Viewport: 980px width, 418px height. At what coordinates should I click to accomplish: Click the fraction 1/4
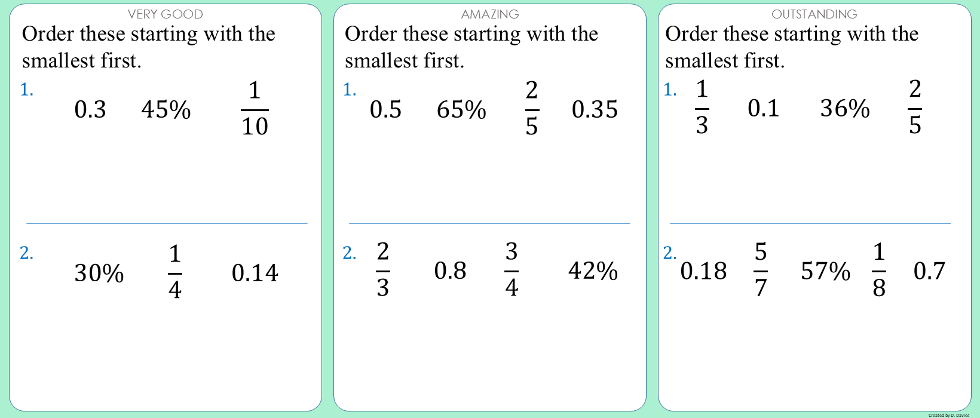[174, 272]
